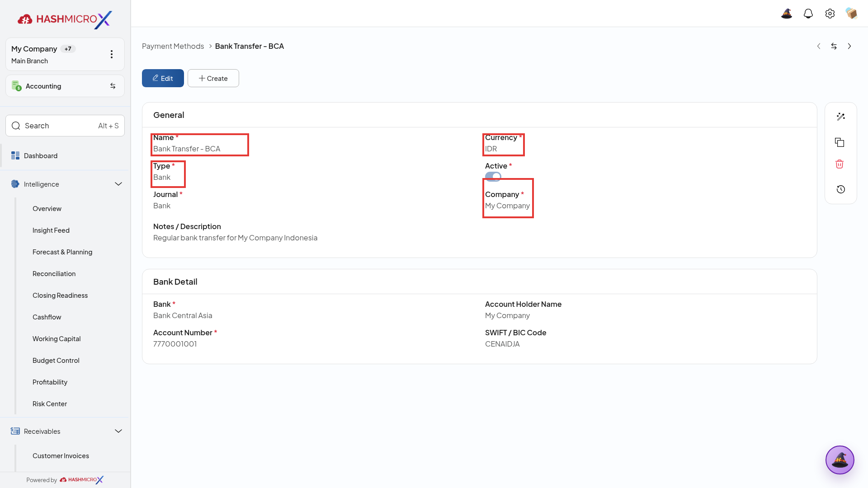Open Cashflow menu item
The width and height of the screenshot is (868, 488).
(47, 317)
